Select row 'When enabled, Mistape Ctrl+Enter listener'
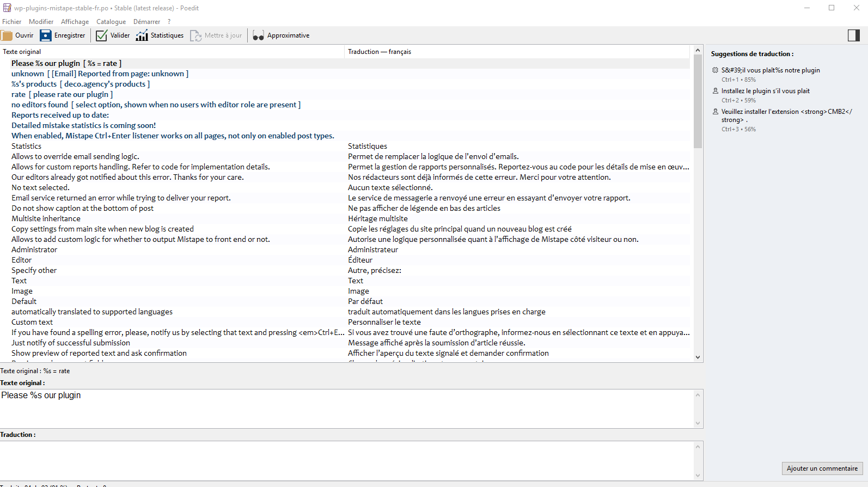 point(346,136)
